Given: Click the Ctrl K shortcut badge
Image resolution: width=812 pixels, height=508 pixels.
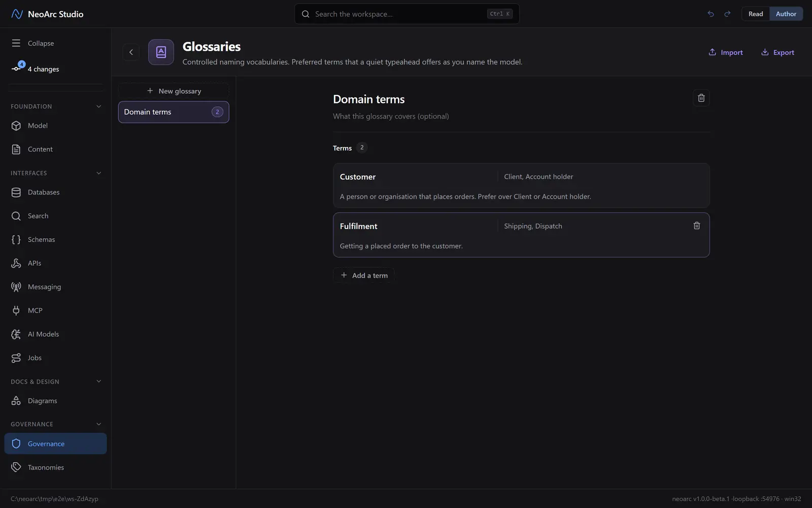Looking at the screenshot, I should (x=500, y=14).
